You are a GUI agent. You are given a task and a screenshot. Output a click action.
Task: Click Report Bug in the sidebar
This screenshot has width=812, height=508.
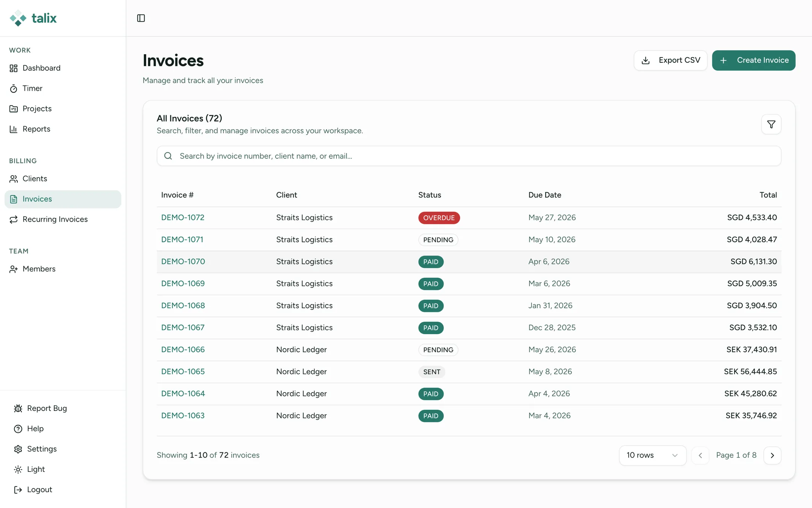click(63, 408)
